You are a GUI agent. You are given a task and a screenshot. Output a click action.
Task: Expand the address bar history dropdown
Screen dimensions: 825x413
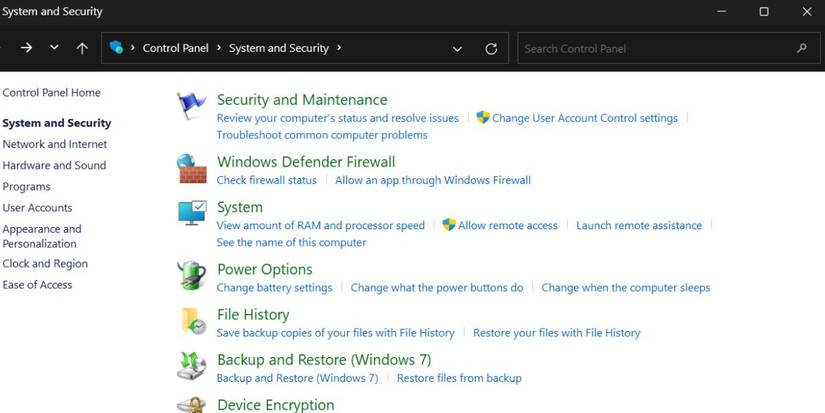pyautogui.click(x=457, y=49)
